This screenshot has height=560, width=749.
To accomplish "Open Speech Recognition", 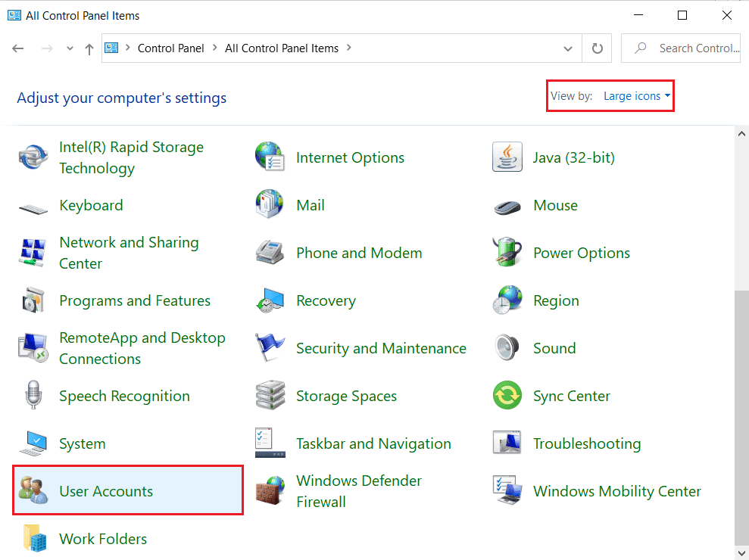I will (123, 396).
